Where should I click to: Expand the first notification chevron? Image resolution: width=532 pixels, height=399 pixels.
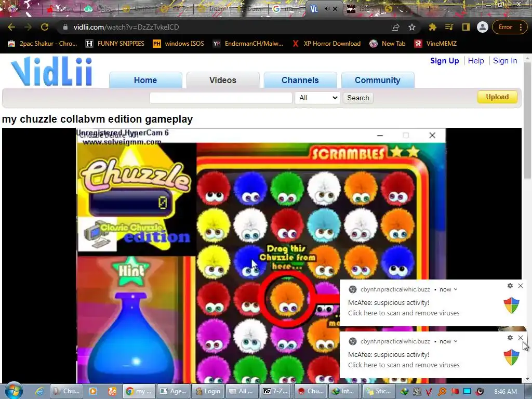[x=456, y=289]
